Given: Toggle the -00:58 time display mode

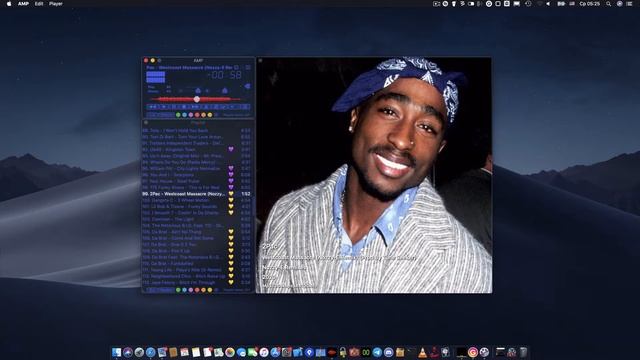Looking at the screenshot, I should [x=224, y=75].
